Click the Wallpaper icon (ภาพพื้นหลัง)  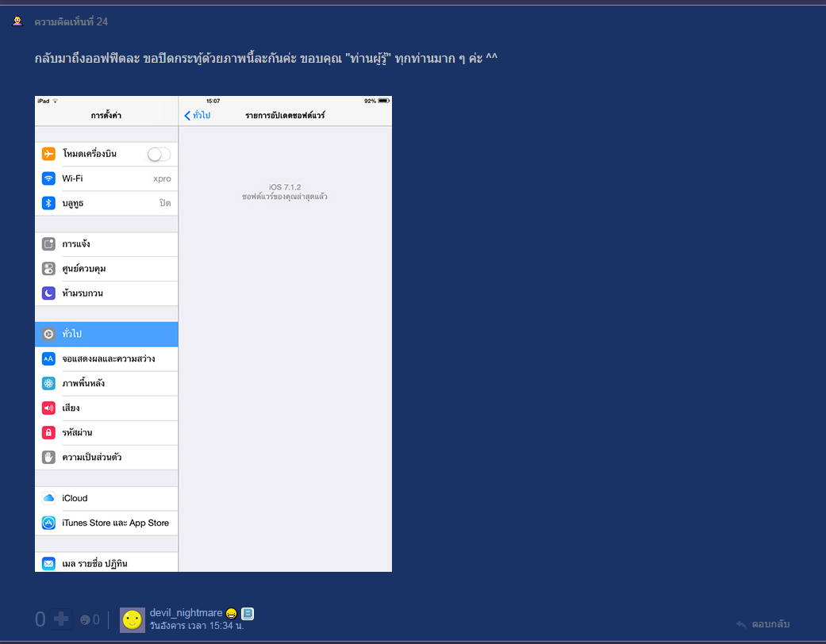[x=48, y=383]
